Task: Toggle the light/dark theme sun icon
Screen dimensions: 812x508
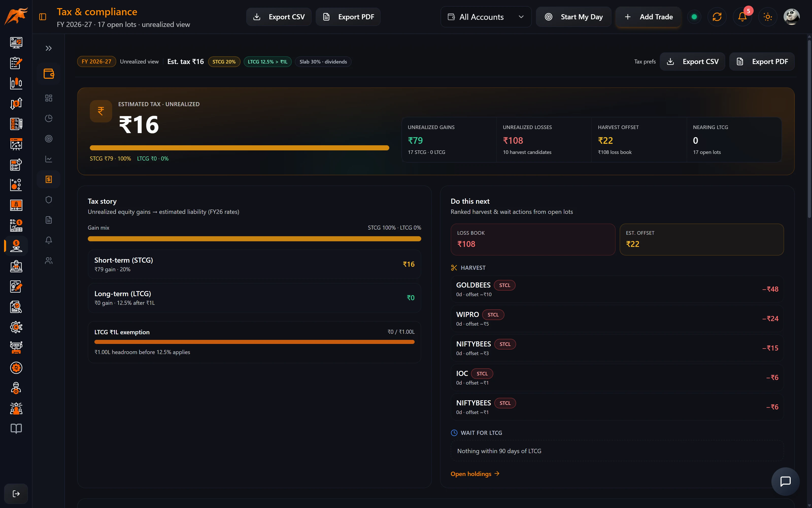Action: 768,17
